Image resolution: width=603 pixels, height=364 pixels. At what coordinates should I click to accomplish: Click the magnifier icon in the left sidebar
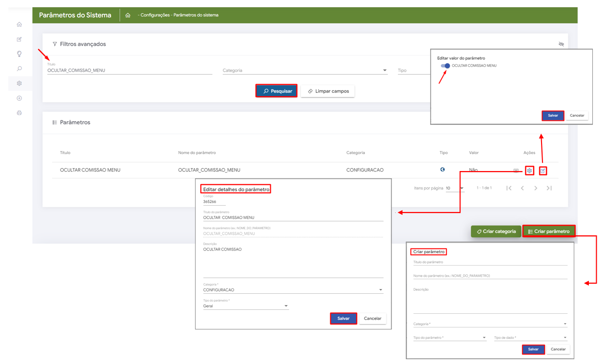coord(20,69)
